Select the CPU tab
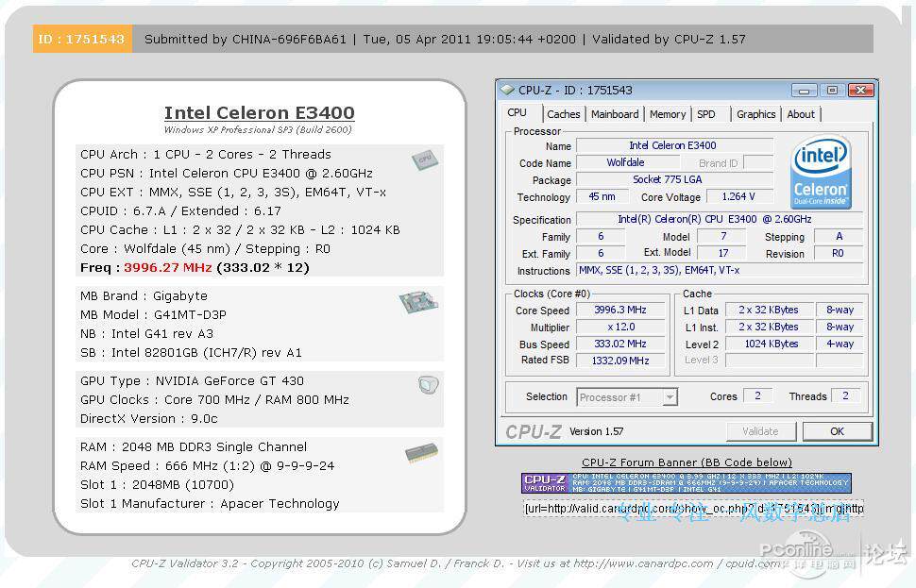 517,112
